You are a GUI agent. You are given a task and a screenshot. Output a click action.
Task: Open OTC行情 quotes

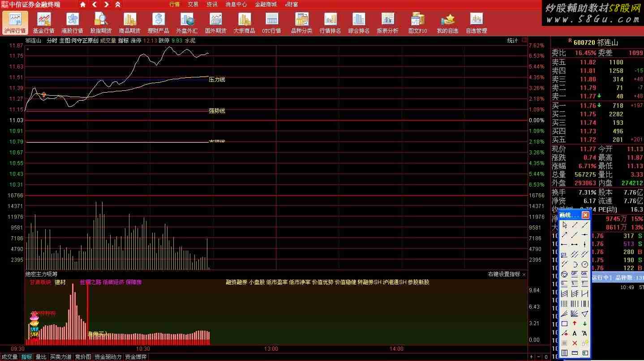271,22
